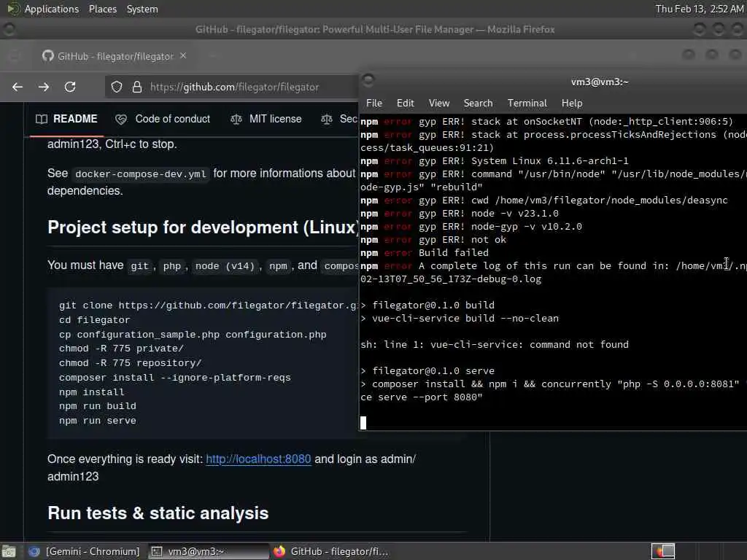Click the Code of conduct heart icon

[x=121, y=120]
